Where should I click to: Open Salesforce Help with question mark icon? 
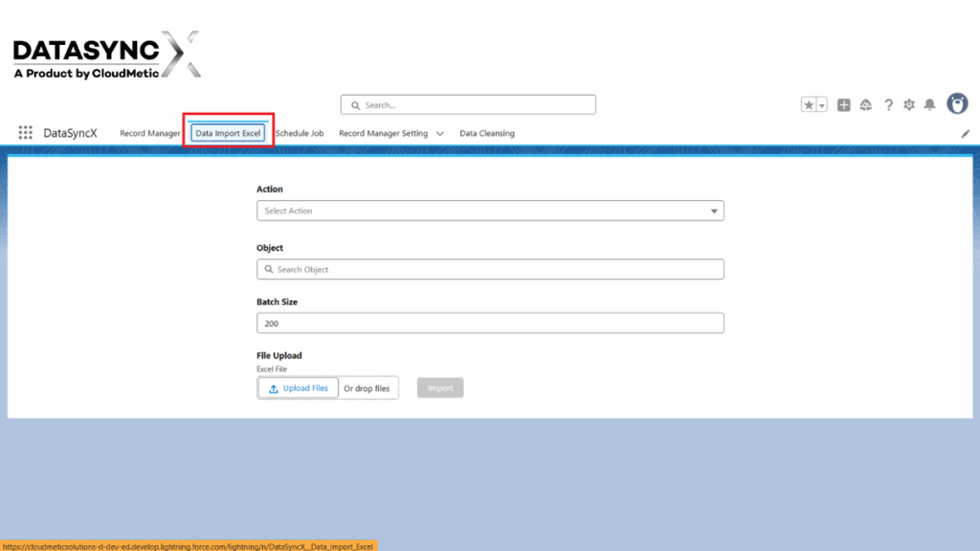pyautogui.click(x=889, y=104)
